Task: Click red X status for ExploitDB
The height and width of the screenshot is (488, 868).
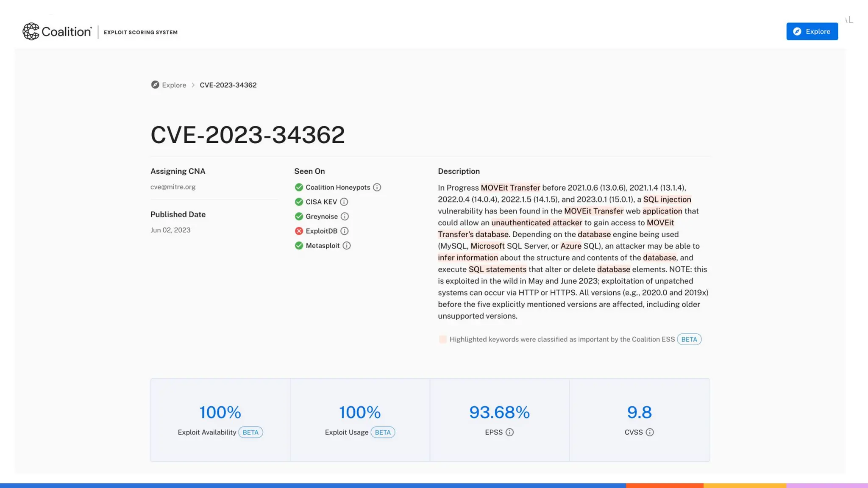Action: (x=299, y=231)
